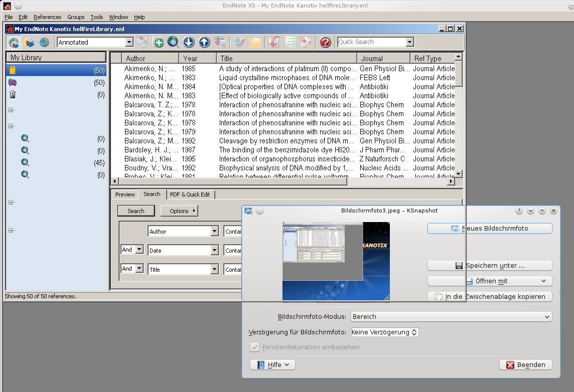Select the Blasiak 1995 organophosphorus insecticide row
The width and height of the screenshot is (574, 392).
[283, 159]
